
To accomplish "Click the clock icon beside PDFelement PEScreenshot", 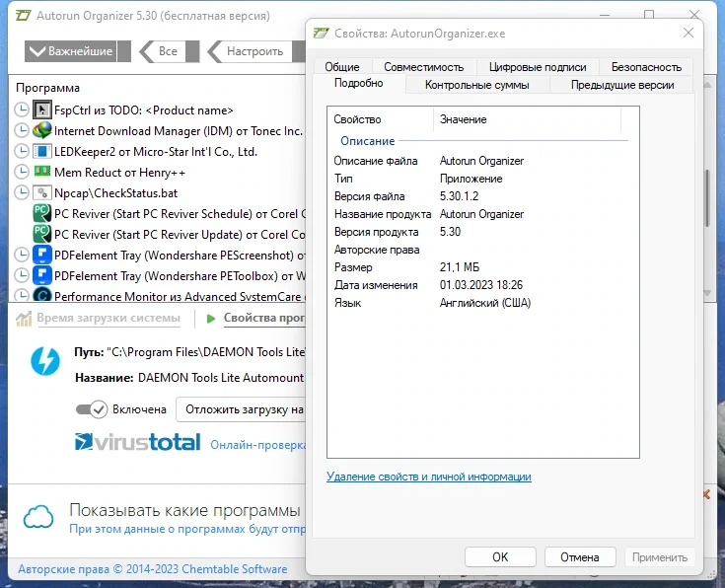I will [x=22, y=255].
